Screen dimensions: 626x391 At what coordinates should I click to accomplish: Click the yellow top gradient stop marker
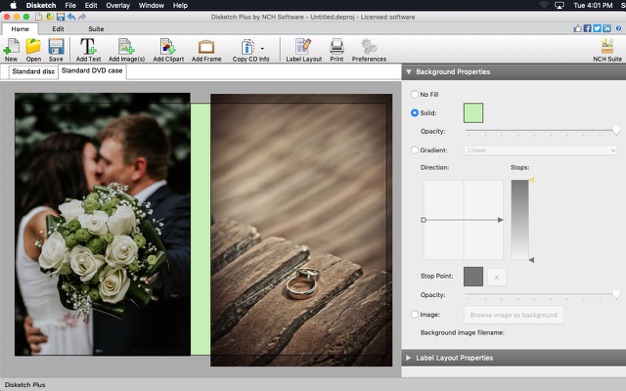[x=531, y=180]
